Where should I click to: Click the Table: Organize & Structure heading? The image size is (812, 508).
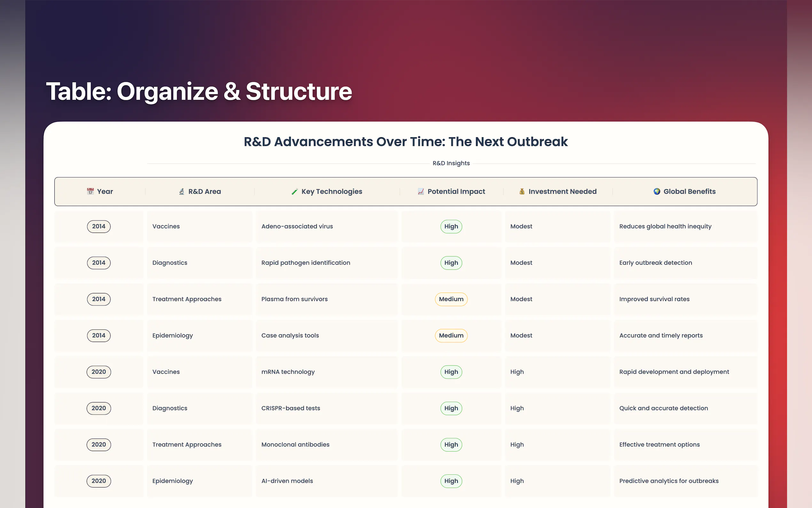tap(199, 91)
